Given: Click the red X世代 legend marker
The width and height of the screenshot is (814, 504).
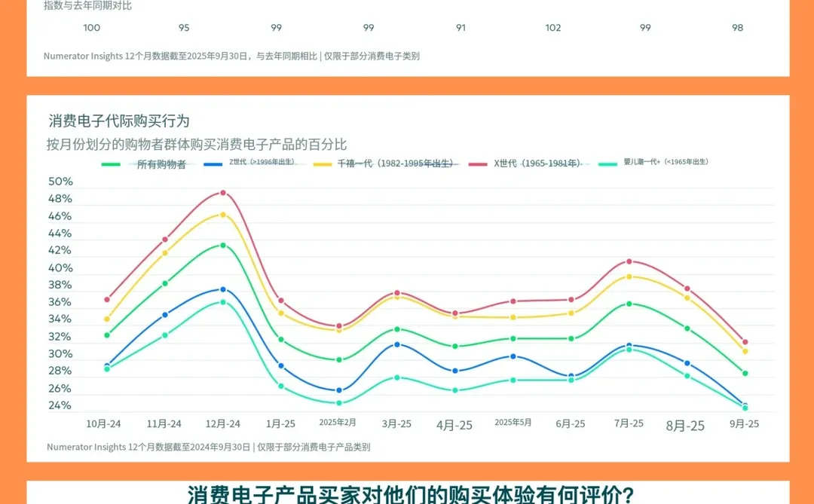Looking at the screenshot, I should [476, 162].
